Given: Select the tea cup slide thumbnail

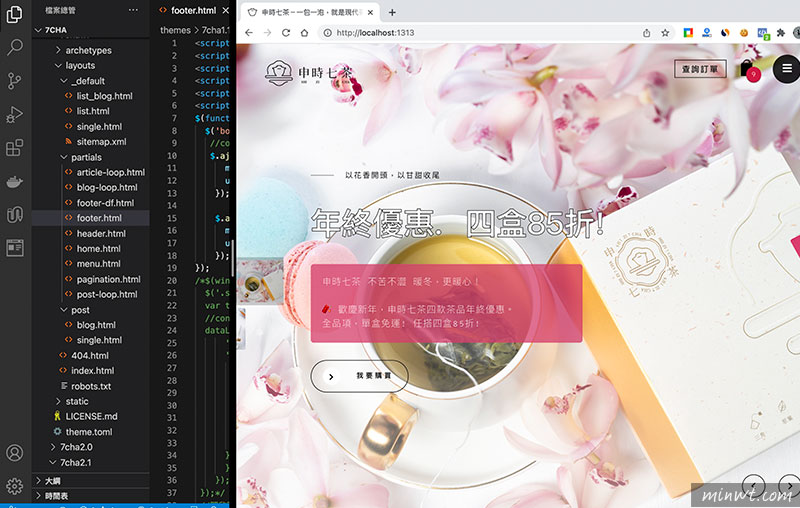Looking at the screenshot, I should tap(259, 282).
